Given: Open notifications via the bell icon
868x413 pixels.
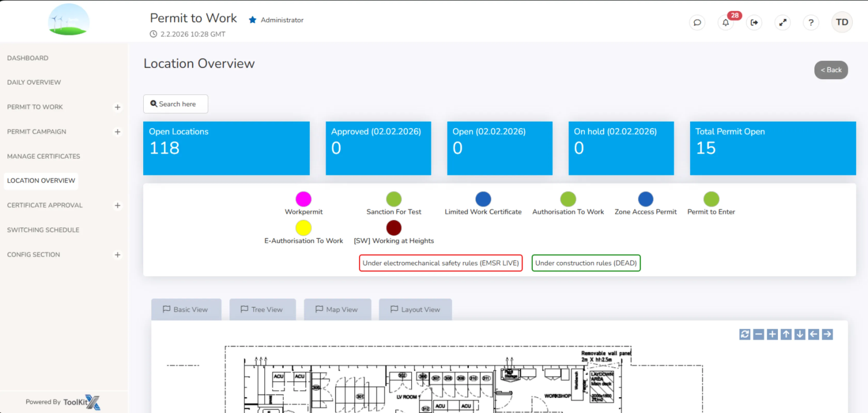Looking at the screenshot, I should (725, 22).
